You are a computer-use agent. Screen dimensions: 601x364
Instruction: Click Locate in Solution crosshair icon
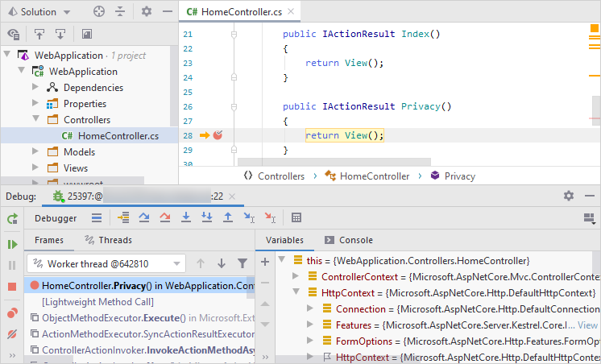99,12
